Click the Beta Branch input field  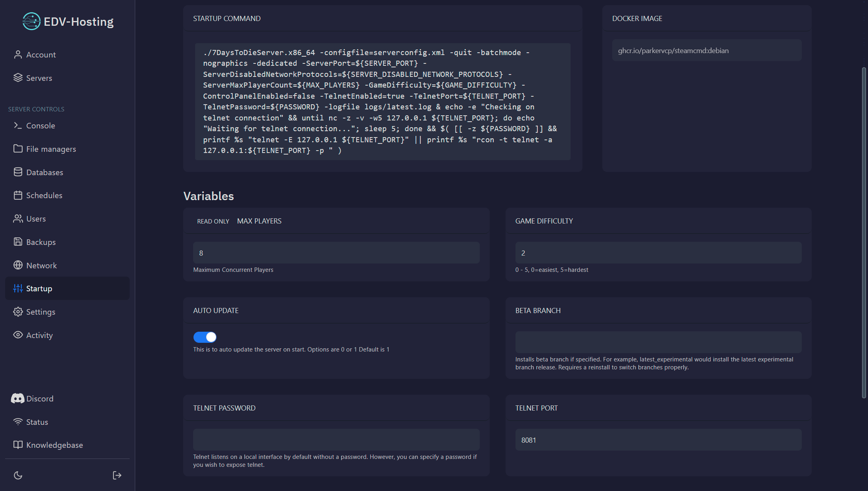click(658, 342)
